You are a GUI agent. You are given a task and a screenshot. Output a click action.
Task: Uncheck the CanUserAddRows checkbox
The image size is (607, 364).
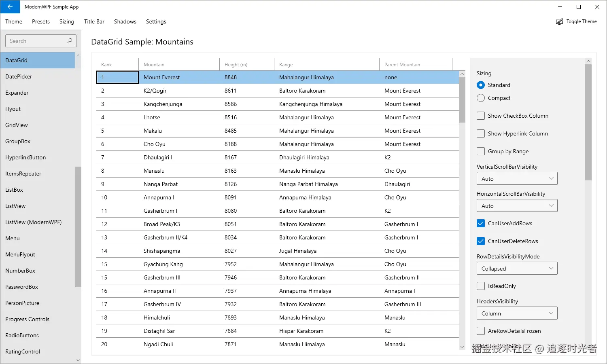click(x=481, y=223)
